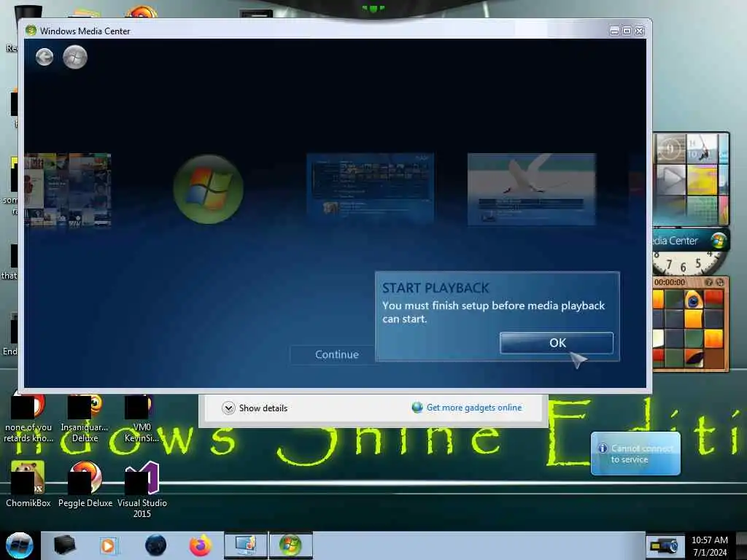Screen dimensions: 747x560
Task: Click OK in the Start Playback dialog
Action: pos(557,343)
